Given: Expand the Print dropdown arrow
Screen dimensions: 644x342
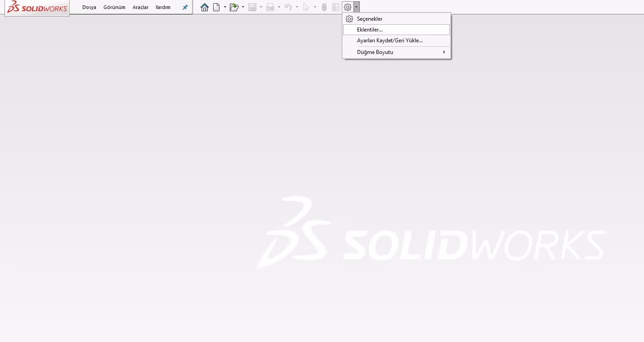Looking at the screenshot, I should point(279,7).
